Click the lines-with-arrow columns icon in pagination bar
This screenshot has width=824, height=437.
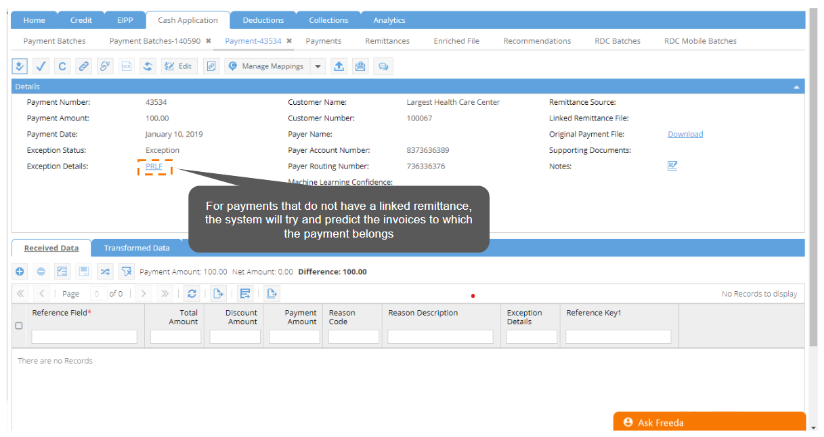(245, 294)
